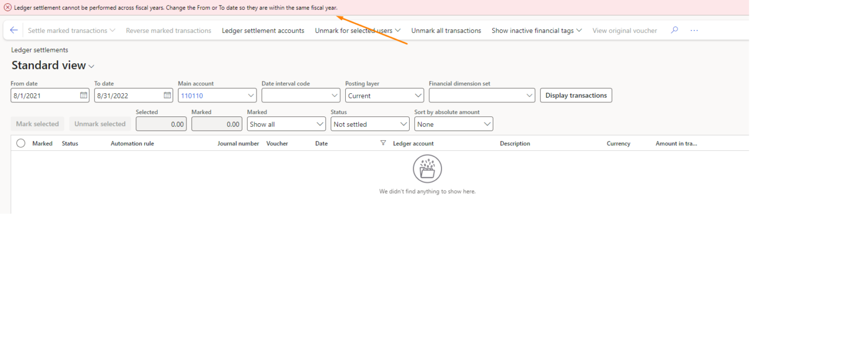The height and width of the screenshot is (351, 868).
Task: Open the Posting layer dropdown
Action: pos(419,96)
